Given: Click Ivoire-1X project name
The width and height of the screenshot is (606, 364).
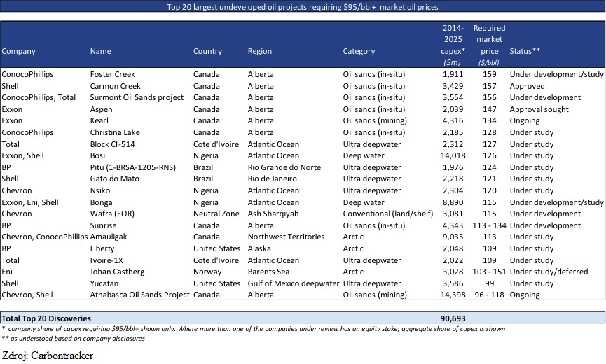Looking at the screenshot, I should 106,260.
